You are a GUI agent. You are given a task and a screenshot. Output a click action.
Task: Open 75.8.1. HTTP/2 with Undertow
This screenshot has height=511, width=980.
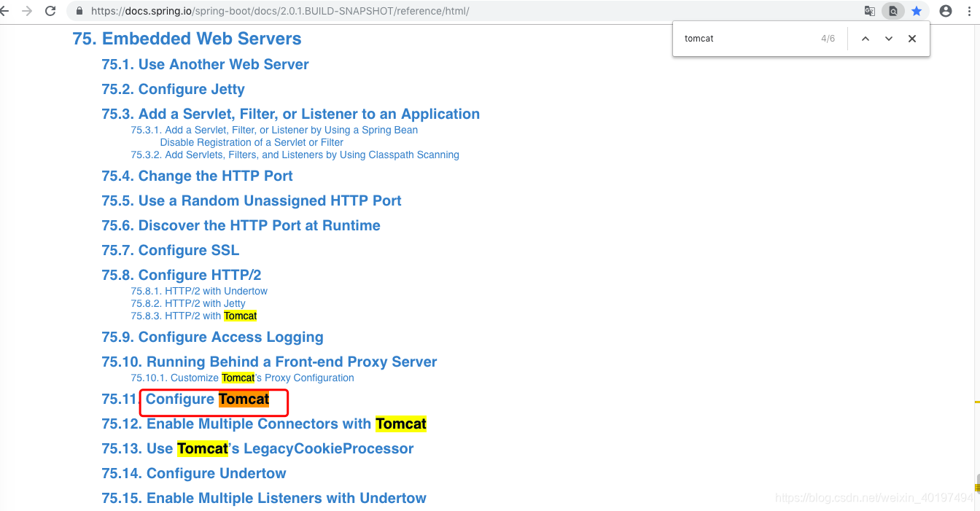tap(199, 291)
